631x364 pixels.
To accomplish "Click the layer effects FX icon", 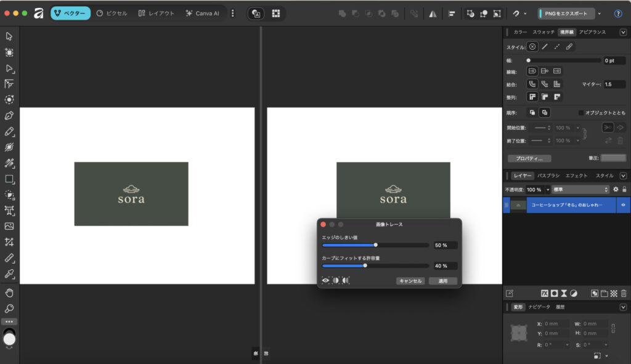I will (545, 293).
